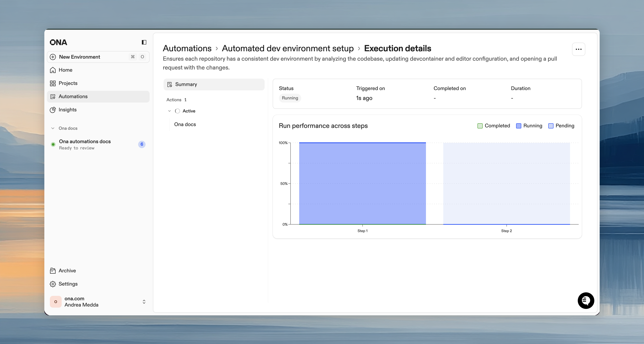Screen dimensions: 644x344
Task: Go to Automations in sidebar
Action: [73, 96]
